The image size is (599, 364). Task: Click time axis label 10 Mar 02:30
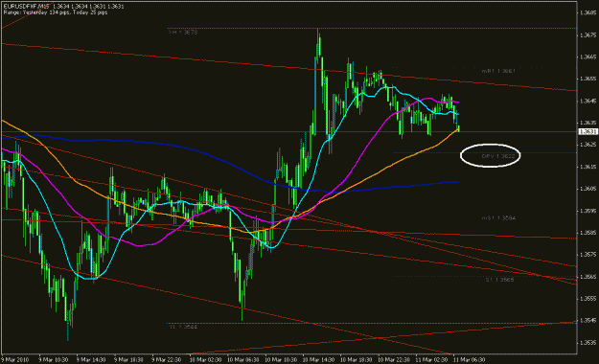point(205,360)
